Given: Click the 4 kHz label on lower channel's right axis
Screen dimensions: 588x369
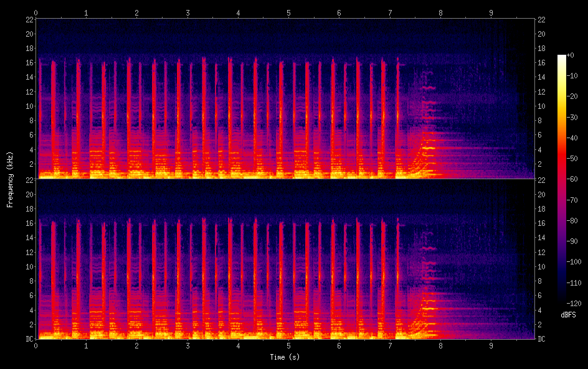Looking at the screenshot, I should pos(541,310).
